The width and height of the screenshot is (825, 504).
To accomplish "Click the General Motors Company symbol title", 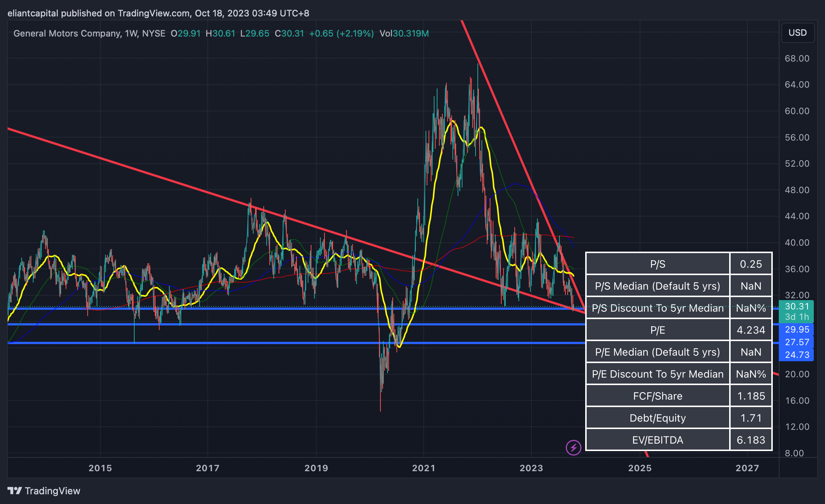I will (67, 34).
